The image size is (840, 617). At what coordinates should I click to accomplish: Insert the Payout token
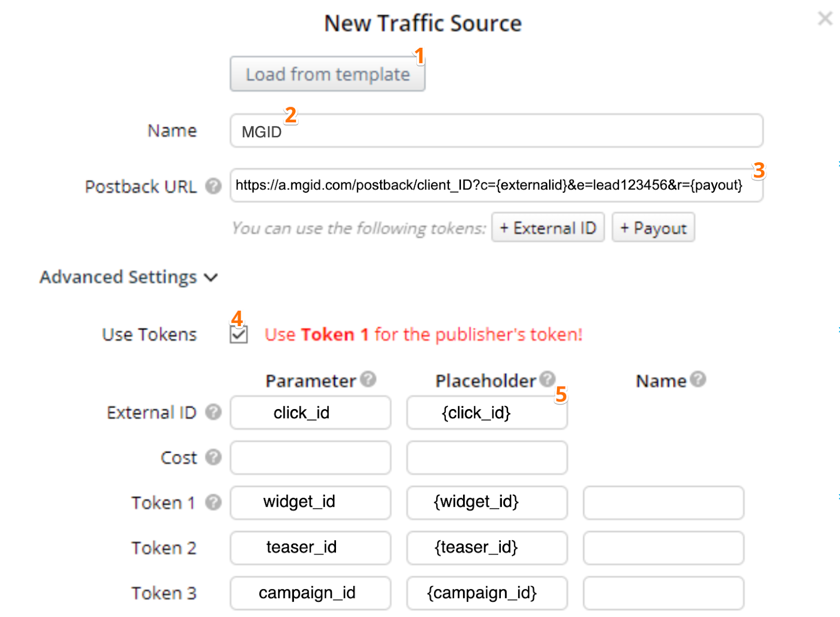(653, 228)
